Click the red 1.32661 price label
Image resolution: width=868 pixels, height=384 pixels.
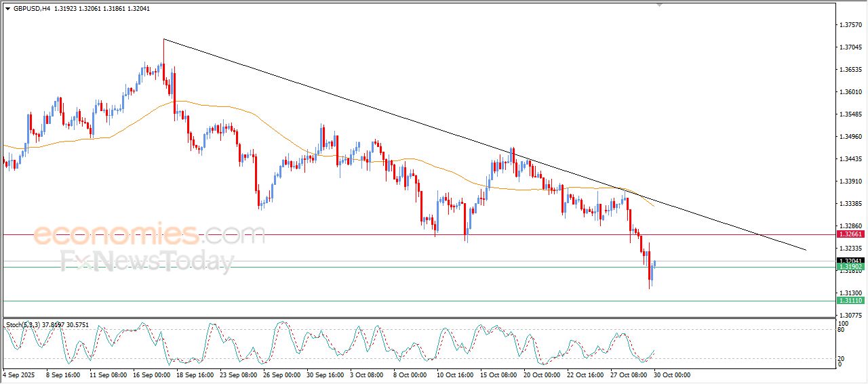[x=850, y=234]
